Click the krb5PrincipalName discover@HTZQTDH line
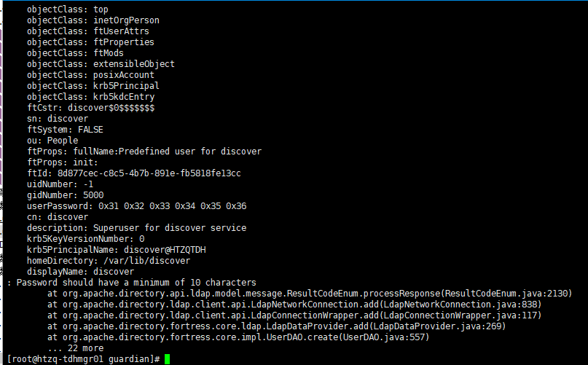The width and height of the screenshot is (588, 365). [x=117, y=250]
